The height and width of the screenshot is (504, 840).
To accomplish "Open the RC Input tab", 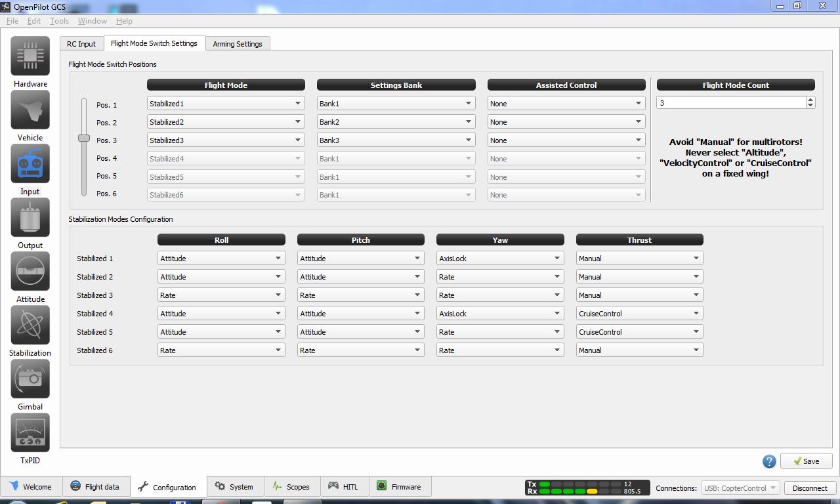I will pyautogui.click(x=81, y=44).
